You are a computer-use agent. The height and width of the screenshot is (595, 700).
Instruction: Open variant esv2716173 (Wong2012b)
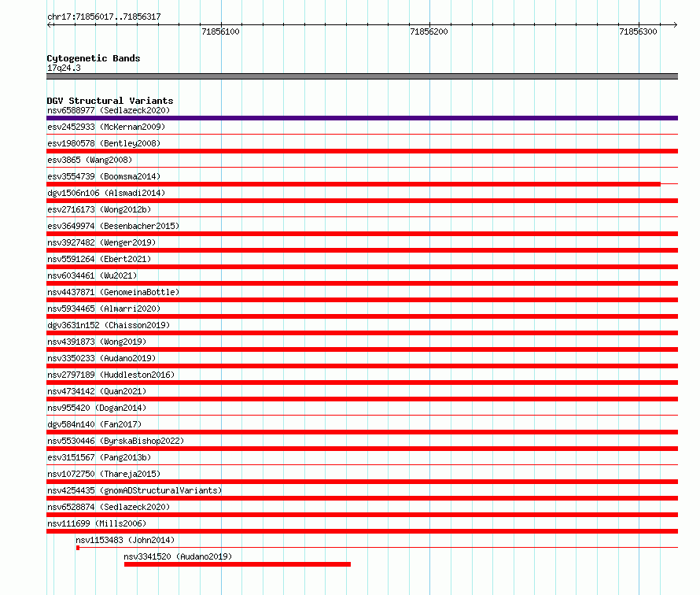(99, 209)
